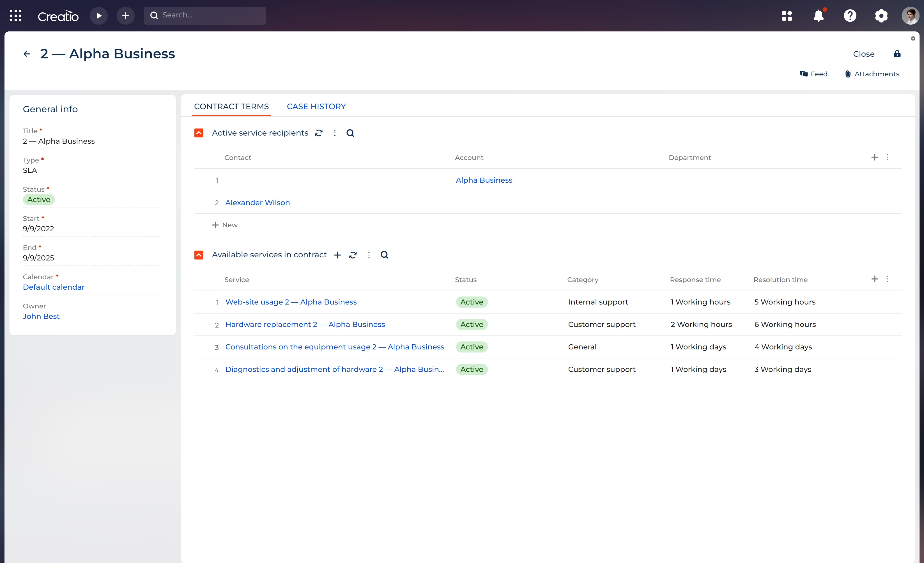Collapse the Active service recipients section
924x563 pixels.
199,133
